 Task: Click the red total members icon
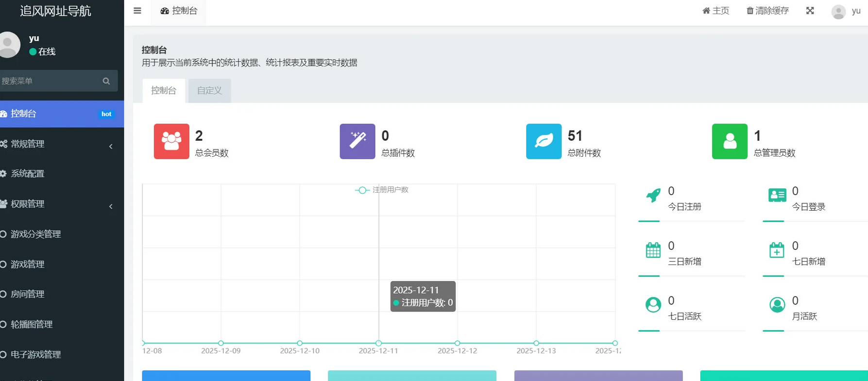pyautogui.click(x=171, y=141)
